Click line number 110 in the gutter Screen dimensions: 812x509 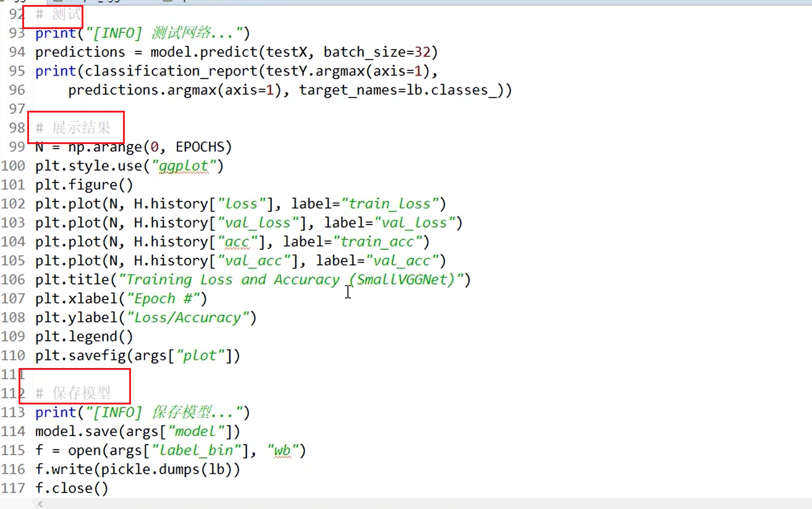pyautogui.click(x=13, y=356)
